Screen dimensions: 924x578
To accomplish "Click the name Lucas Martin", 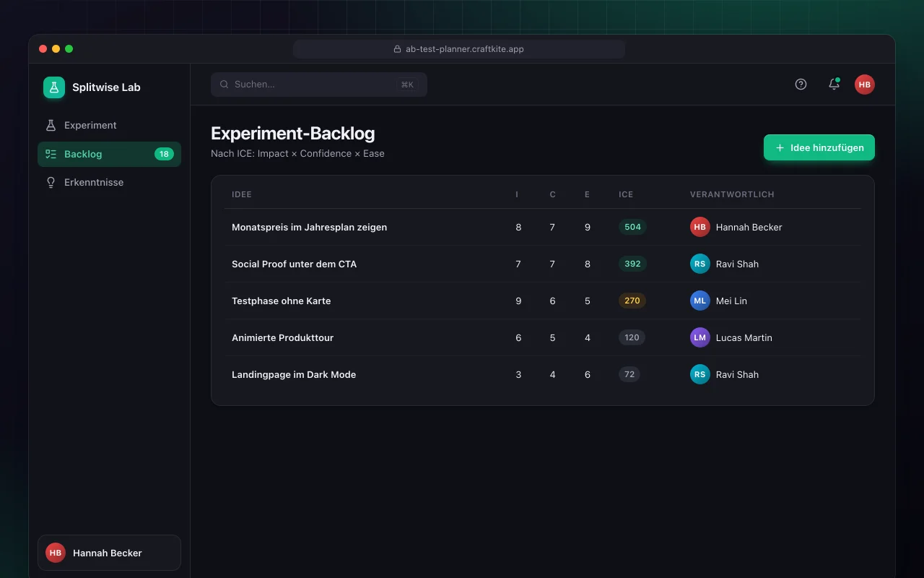I will click(x=744, y=337).
